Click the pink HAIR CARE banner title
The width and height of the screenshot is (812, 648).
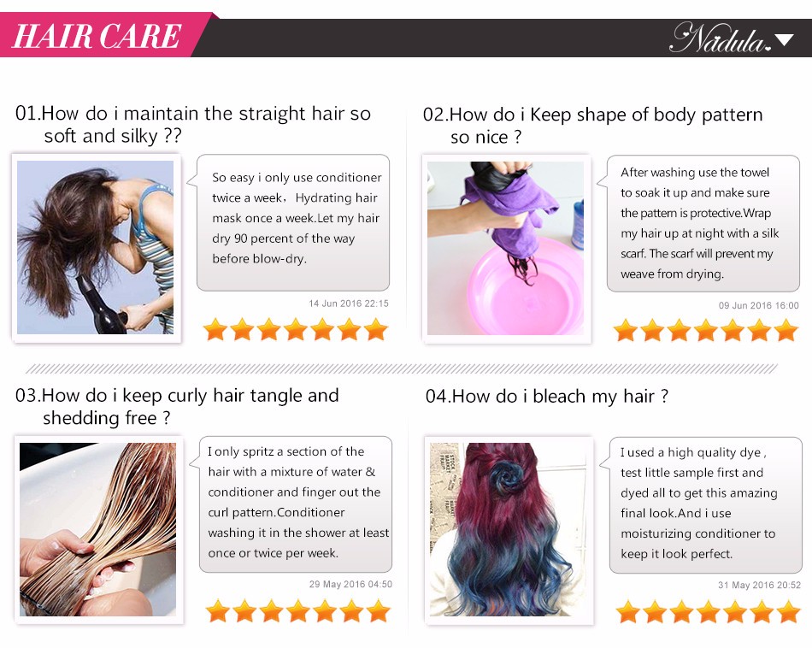coord(97,36)
